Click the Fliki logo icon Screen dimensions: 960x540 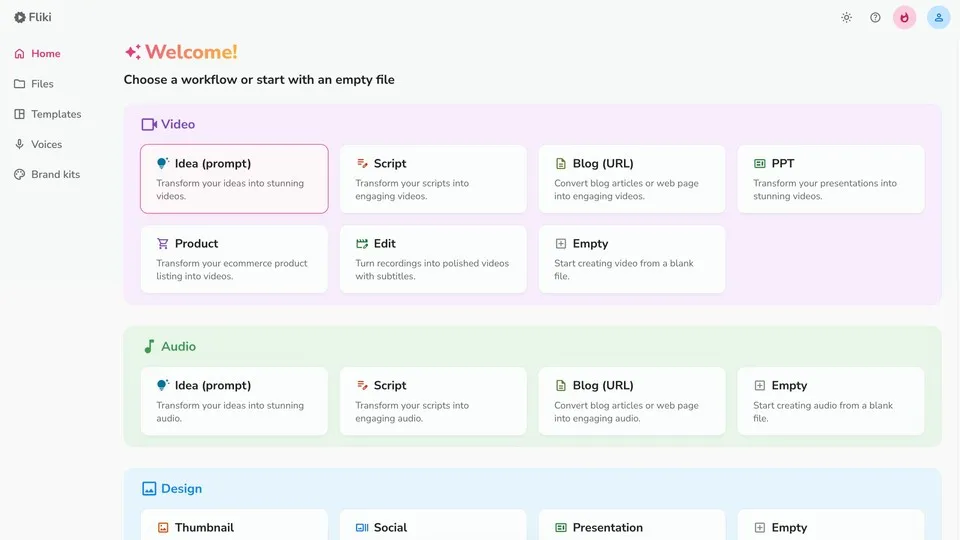coord(20,17)
